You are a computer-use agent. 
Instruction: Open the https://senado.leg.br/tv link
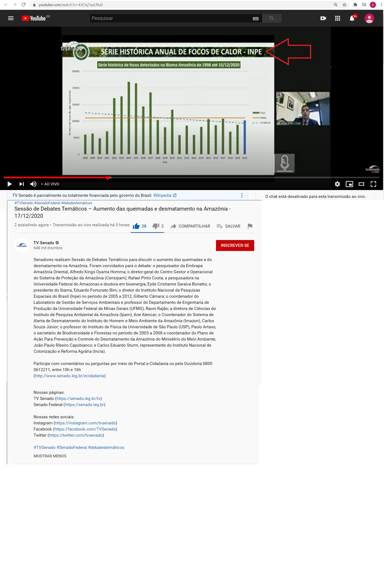[x=79, y=398]
